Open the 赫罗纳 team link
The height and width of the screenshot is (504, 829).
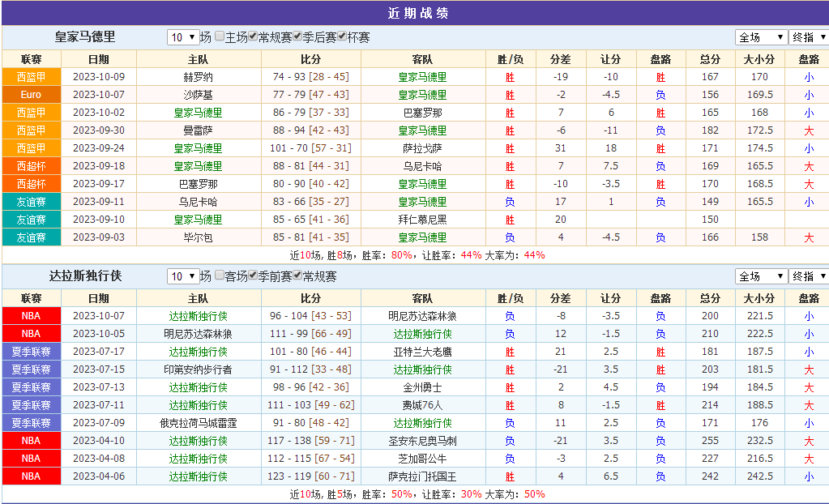tap(198, 77)
